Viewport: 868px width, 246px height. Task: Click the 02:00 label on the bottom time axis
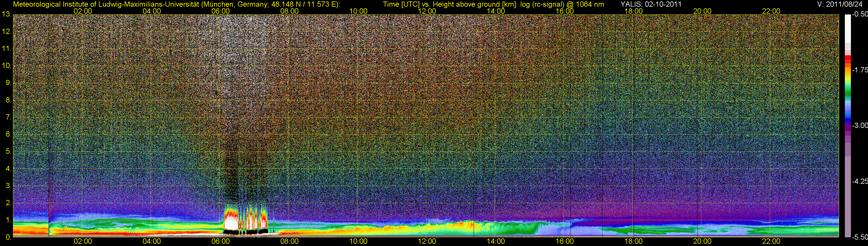pos(83,241)
